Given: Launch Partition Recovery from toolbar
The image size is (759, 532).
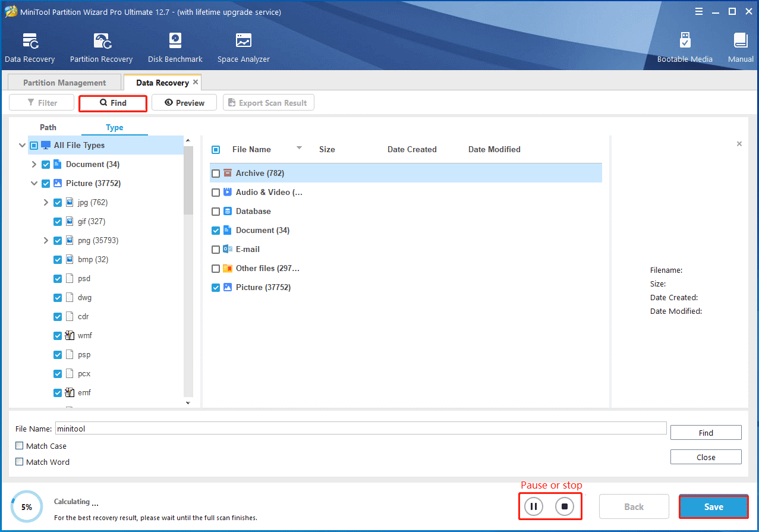Looking at the screenshot, I should (x=101, y=48).
